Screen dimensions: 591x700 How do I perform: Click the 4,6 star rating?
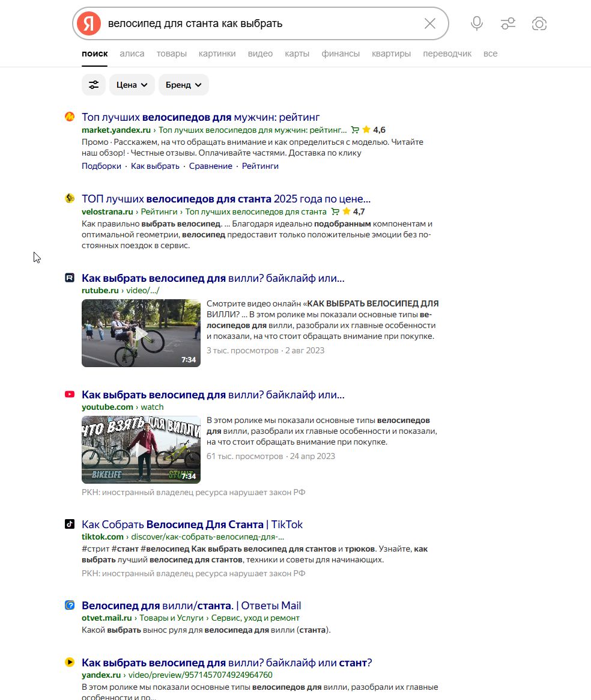(x=374, y=130)
